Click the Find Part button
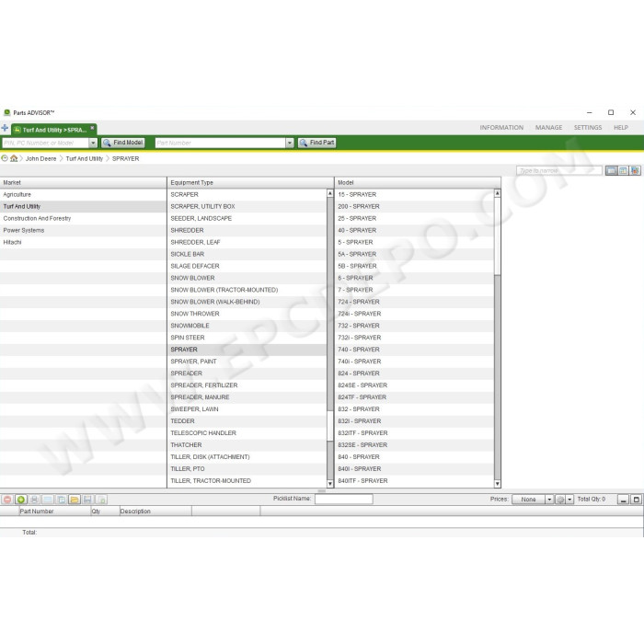This screenshot has height=644, width=644. (x=316, y=143)
